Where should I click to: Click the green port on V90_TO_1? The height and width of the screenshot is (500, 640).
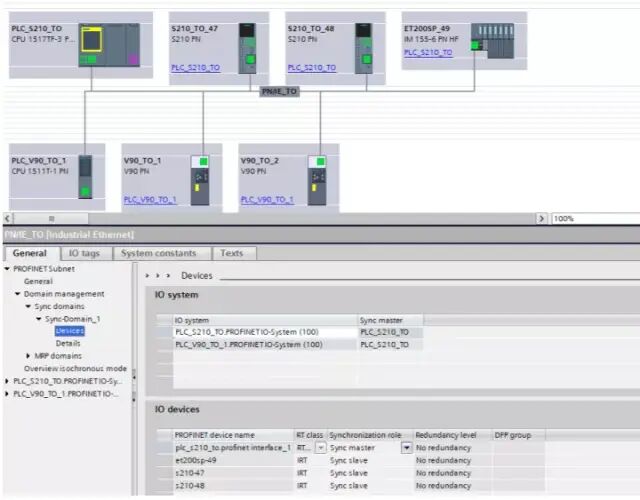pyautogui.click(x=203, y=162)
